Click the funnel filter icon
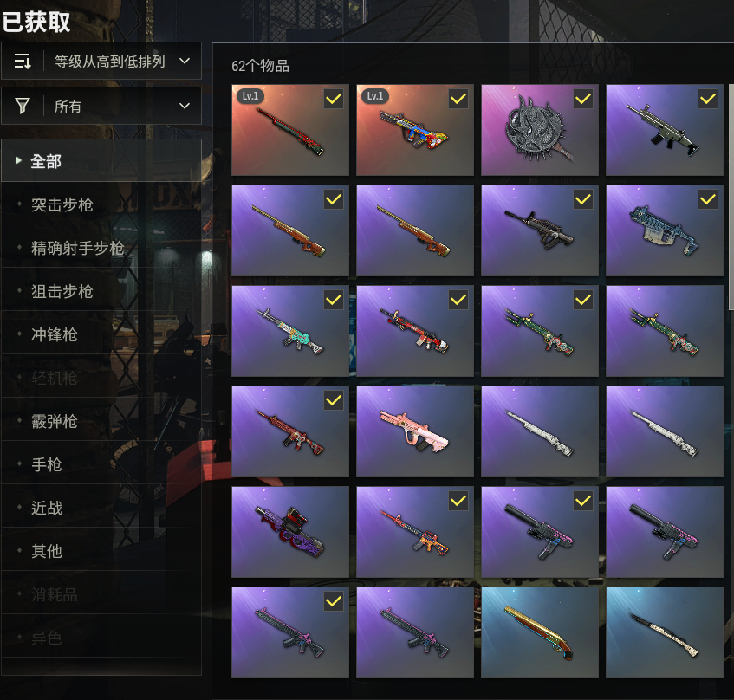This screenshot has width=734, height=700. (x=23, y=106)
